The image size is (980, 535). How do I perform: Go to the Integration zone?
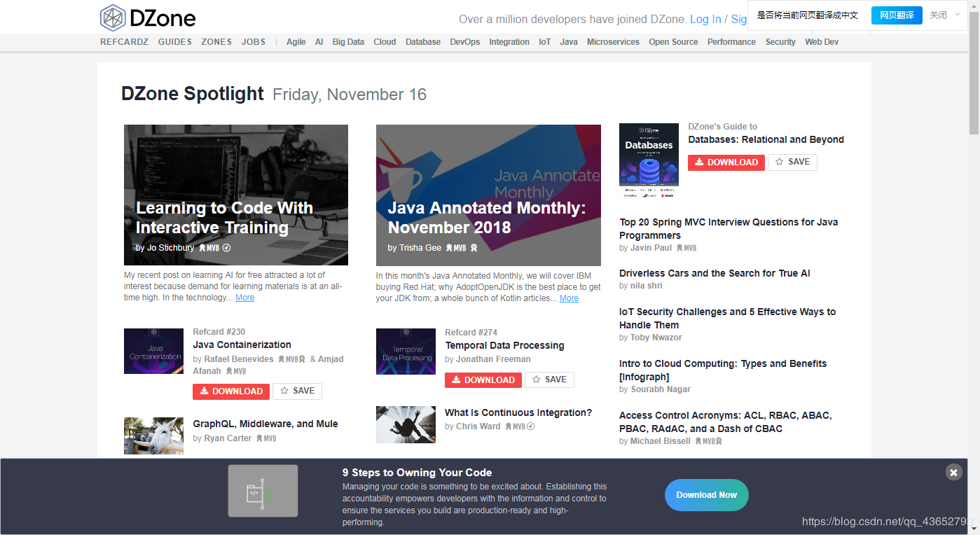click(509, 42)
